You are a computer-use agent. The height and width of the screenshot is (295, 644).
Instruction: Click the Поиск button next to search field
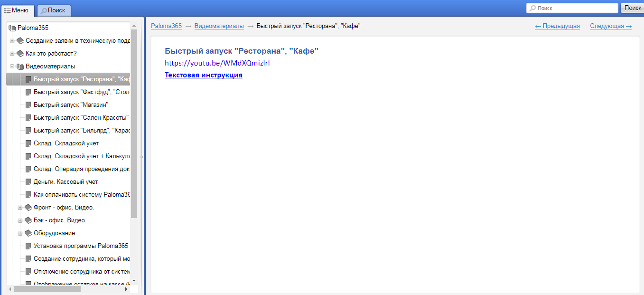[632, 8]
